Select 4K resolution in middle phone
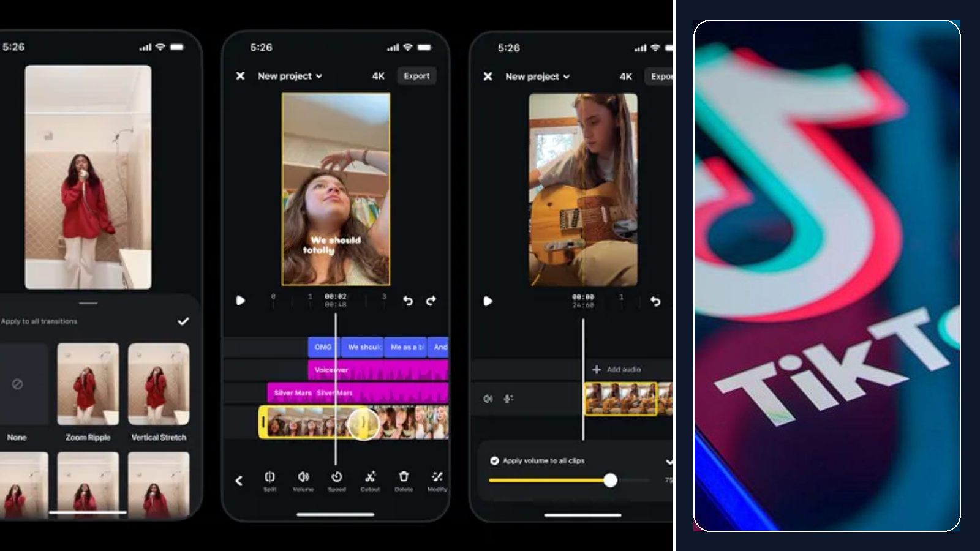980x551 pixels. (x=379, y=76)
